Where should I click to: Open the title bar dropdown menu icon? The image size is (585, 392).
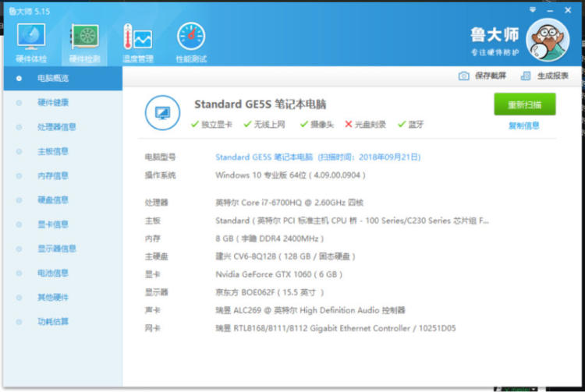[x=533, y=10]
